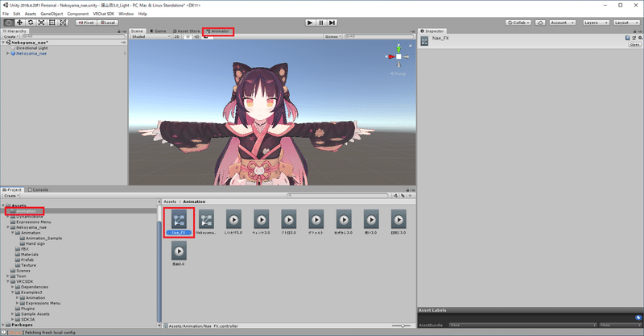Viewport: 644px width, 336px height.
Task: Toggle the Local/Global handle button
Action: tap(108, 23)
